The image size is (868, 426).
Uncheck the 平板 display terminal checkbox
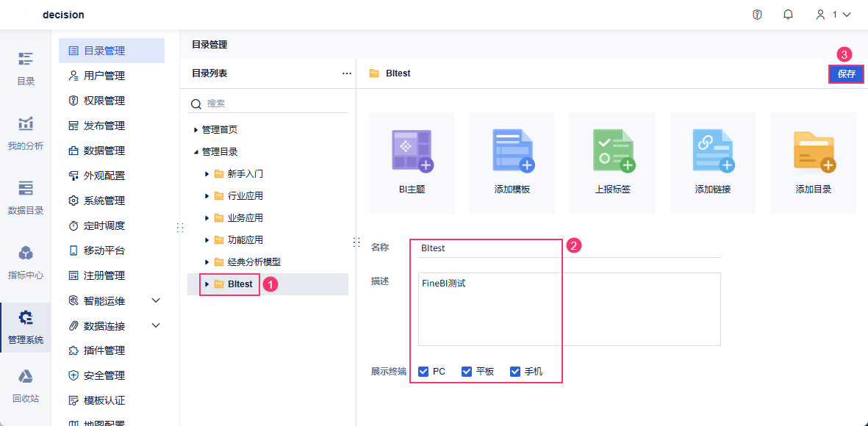(x=467, y=371)
